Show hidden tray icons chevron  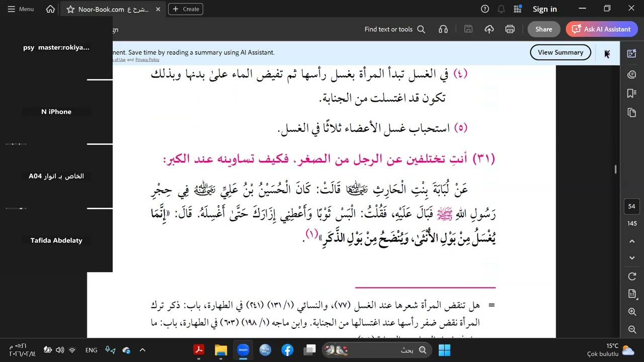(x=142, y=350)
